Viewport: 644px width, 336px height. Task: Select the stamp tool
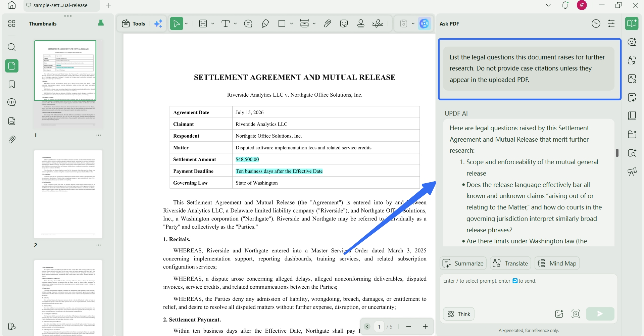click(x=361, y=23)
